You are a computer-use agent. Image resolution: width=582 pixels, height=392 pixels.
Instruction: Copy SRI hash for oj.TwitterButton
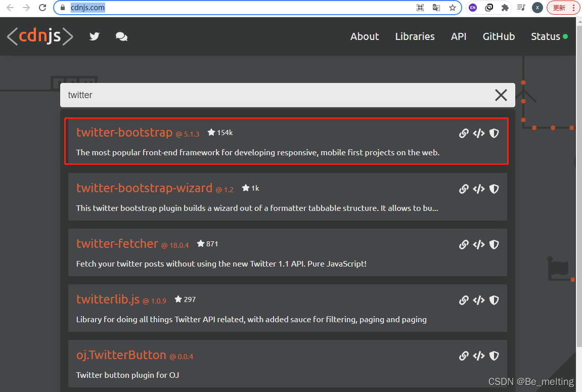pyautogui.click(x=494, y=356)
